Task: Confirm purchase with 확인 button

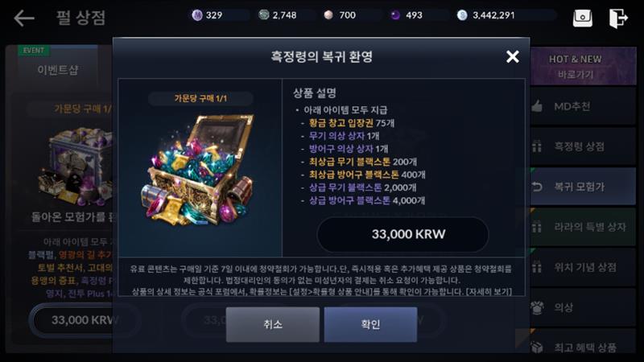Action: (370, 324)
